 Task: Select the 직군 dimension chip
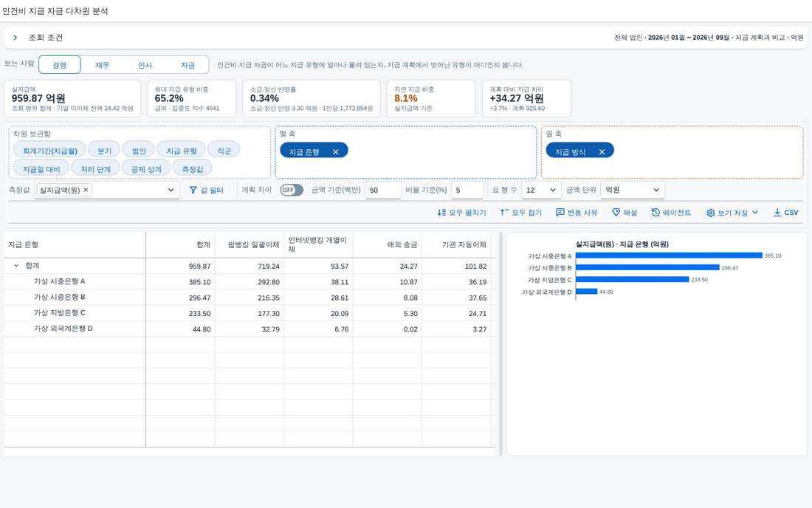224,151
